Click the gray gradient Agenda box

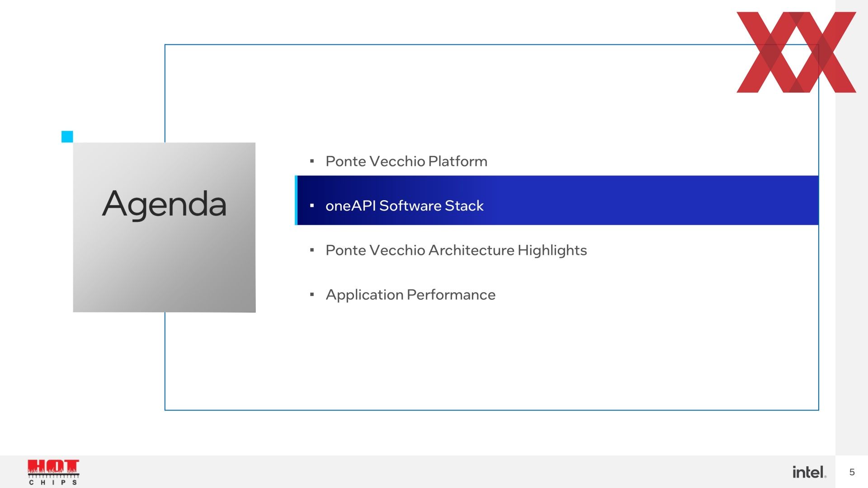point(164,227)
